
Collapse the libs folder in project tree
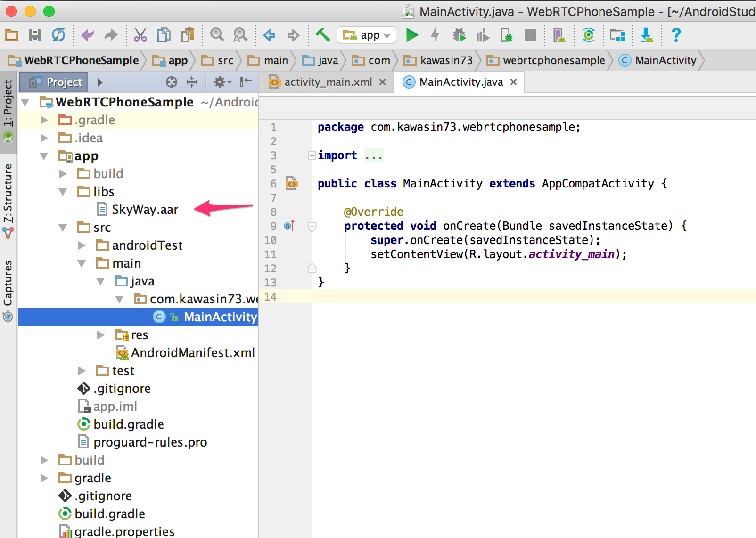tap(63, 191)
